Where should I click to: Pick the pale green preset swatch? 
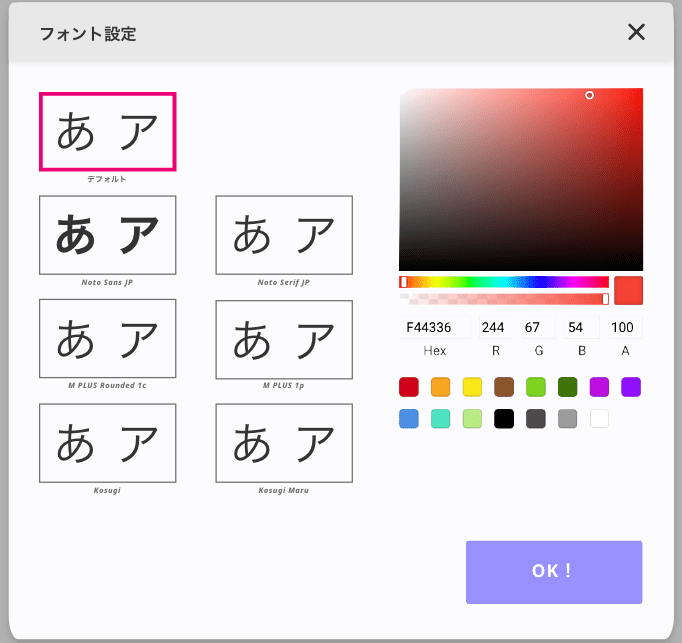[472, 419]
